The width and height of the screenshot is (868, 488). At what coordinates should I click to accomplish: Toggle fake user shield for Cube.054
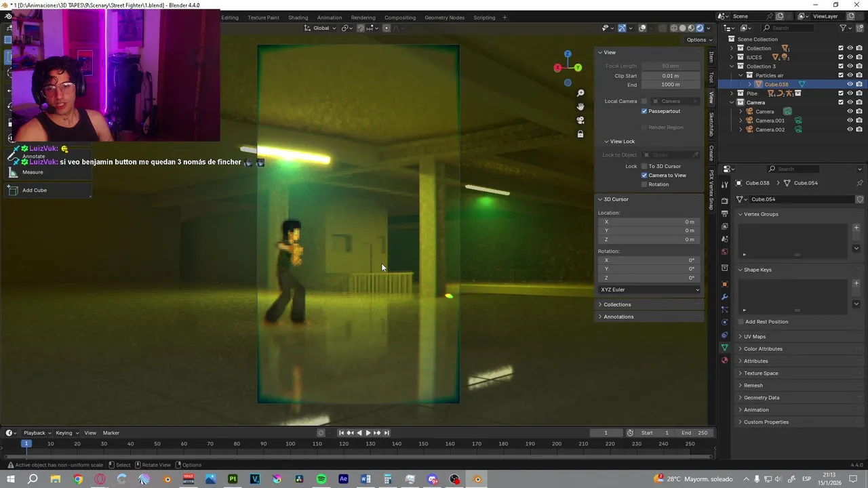860,199
